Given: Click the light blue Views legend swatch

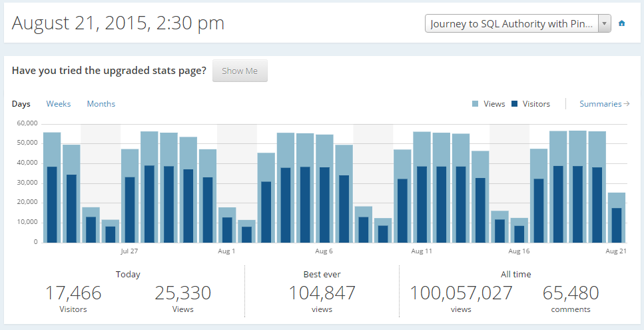Looking at the screenshot, I should point(476,104).
